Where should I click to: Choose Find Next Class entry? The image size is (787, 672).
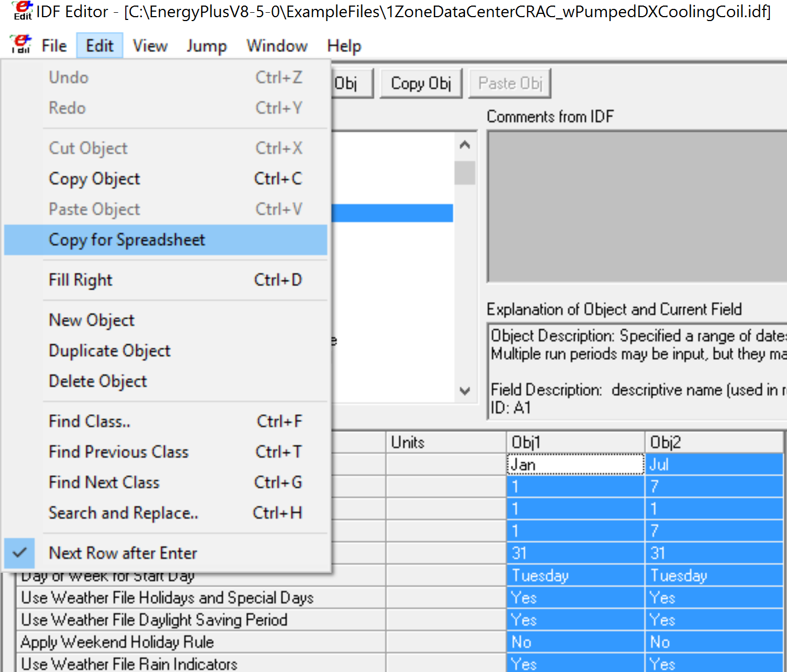[165, 482]
